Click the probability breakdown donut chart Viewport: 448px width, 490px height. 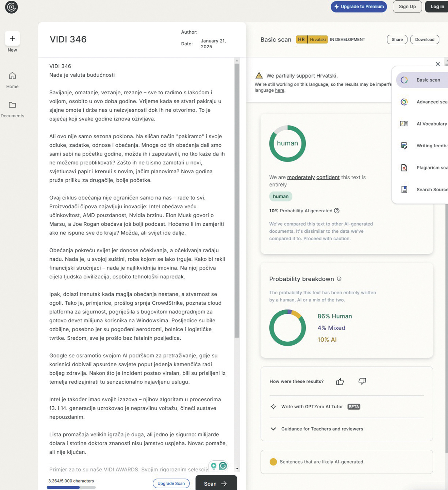pyautogui.click(x=287, y=328)
